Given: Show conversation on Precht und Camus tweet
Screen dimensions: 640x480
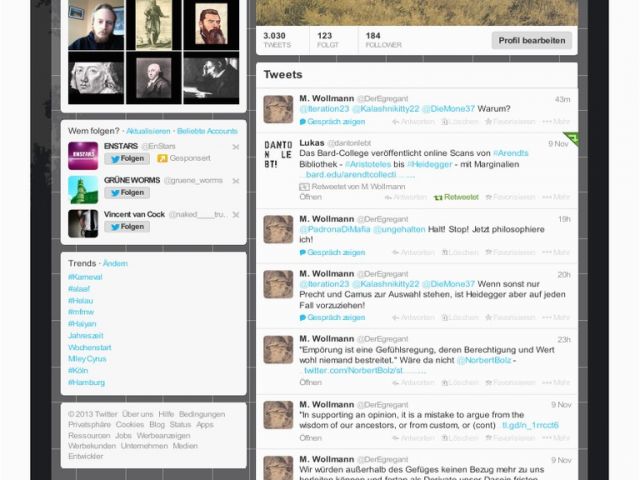Looking at the screenshot, I should [x=332, y=318].
